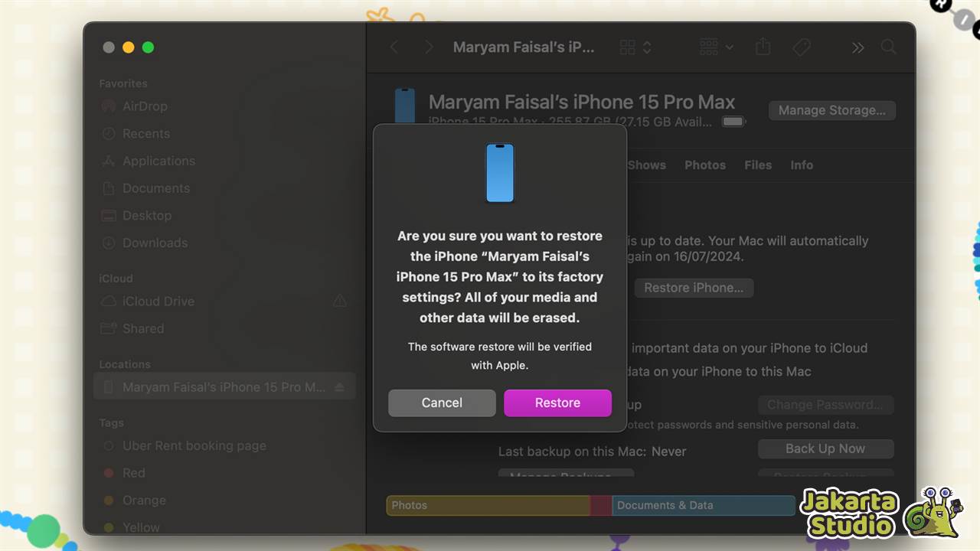The image size is (980, 551).
Task: Click the Share toolbar icon
Action: click(763, 47)
